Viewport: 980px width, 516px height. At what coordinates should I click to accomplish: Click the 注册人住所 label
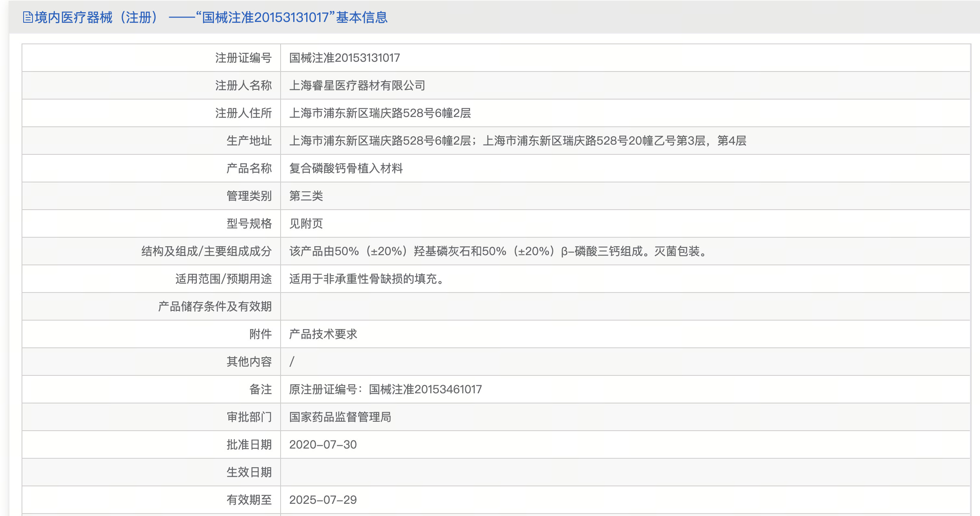(x=244, y=113)
